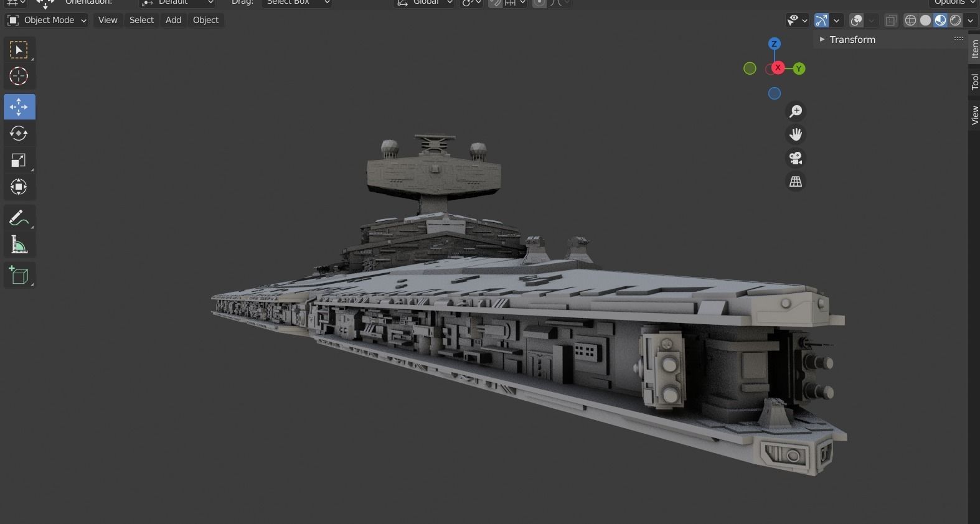The height and width of the screenshot is (524, 980).
Task: Open the shading options dropdown arrow
Action: point(970,21)
